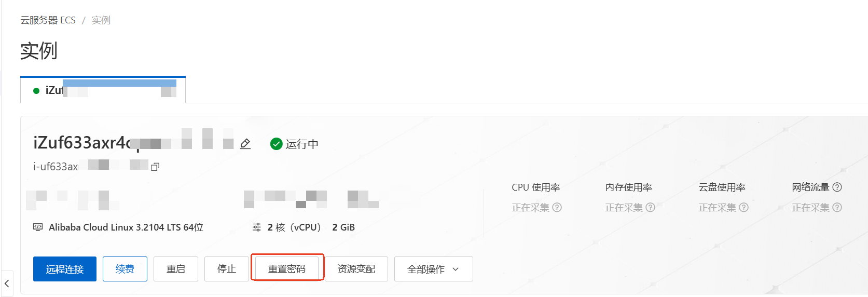
Task: Expand the 全部操作 dropdown
Action: (433, 269)
